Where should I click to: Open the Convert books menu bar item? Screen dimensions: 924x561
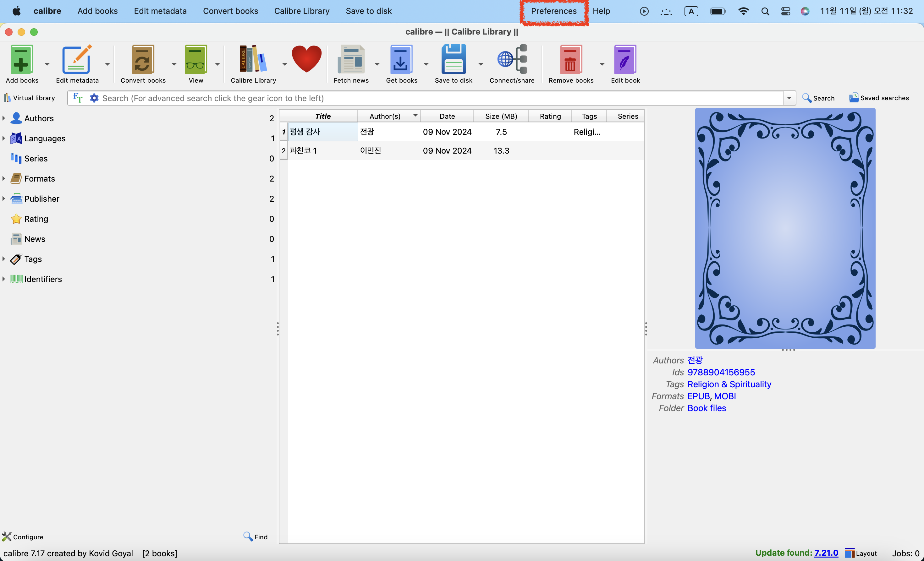pos(230,11)
